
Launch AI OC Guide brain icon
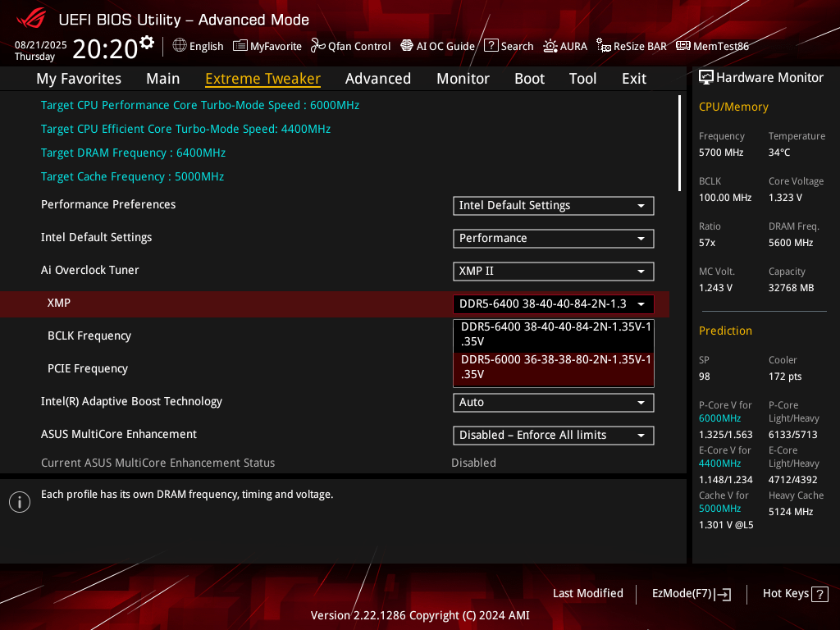click(x=407, y=46)
